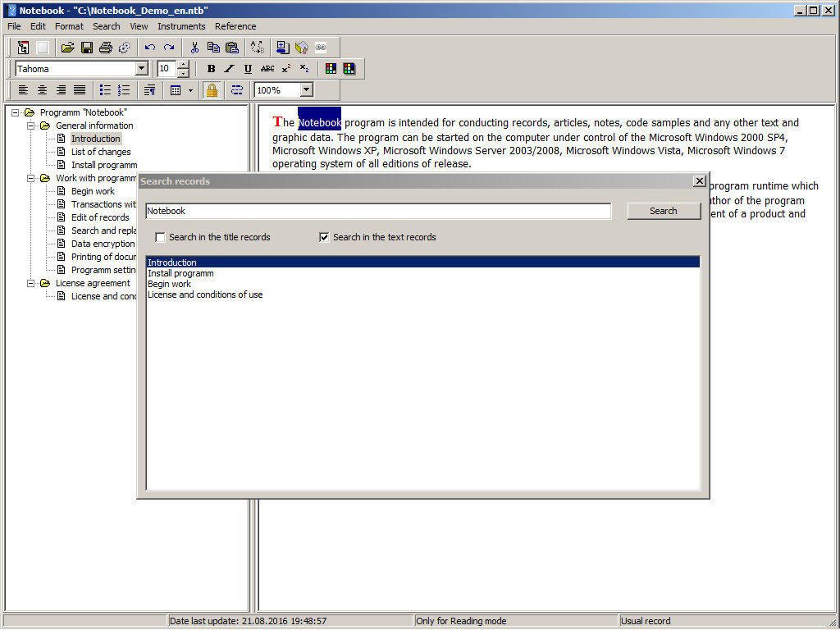Click the monitor-with-plus toolbar icon
The height and width of the screenshot is (630, 840).
point(283,48)
